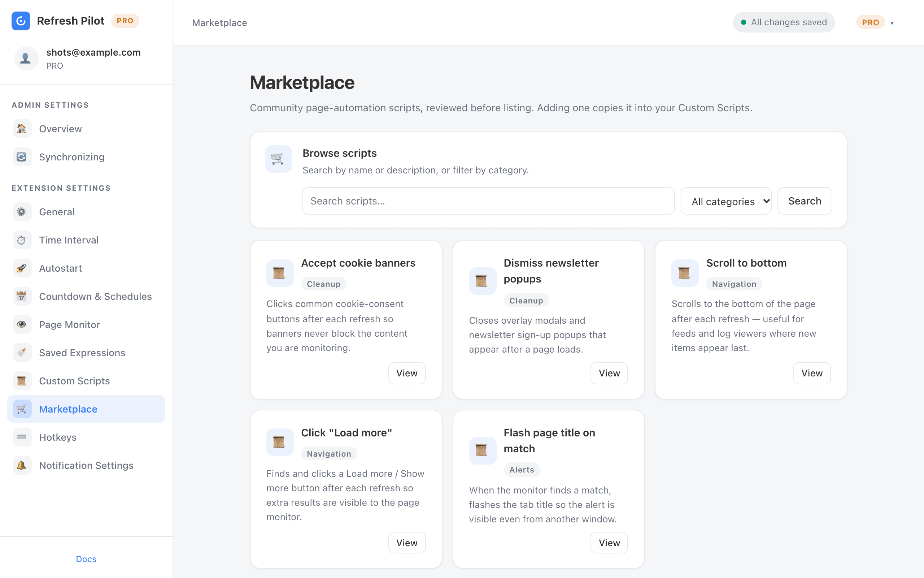View the Dismiss newsletter popups script
This screenshot has width=924, height=578.
(609, 373)
